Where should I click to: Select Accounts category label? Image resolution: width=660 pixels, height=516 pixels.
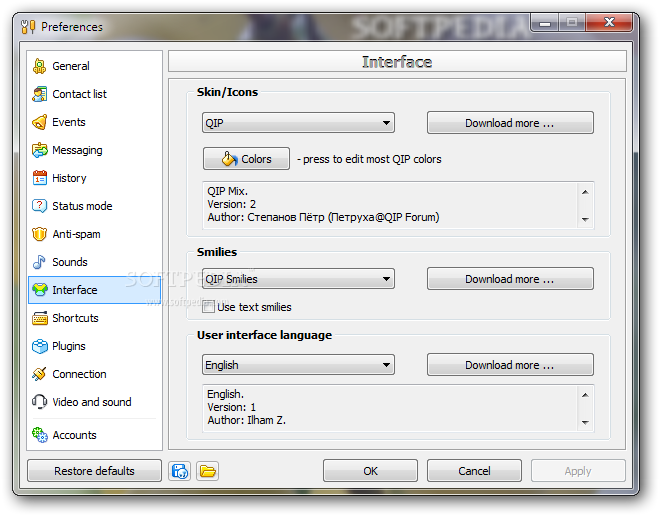coord(75,435)
